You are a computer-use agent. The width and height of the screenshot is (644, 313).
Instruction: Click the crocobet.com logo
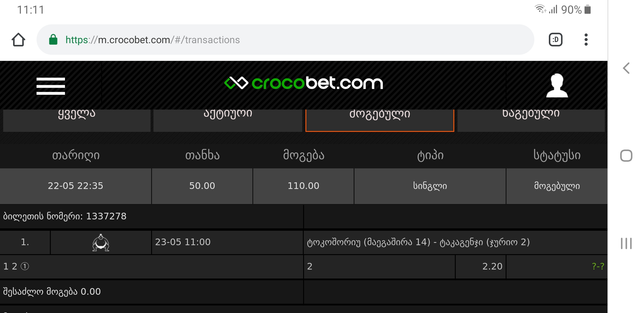coord(304,83)
